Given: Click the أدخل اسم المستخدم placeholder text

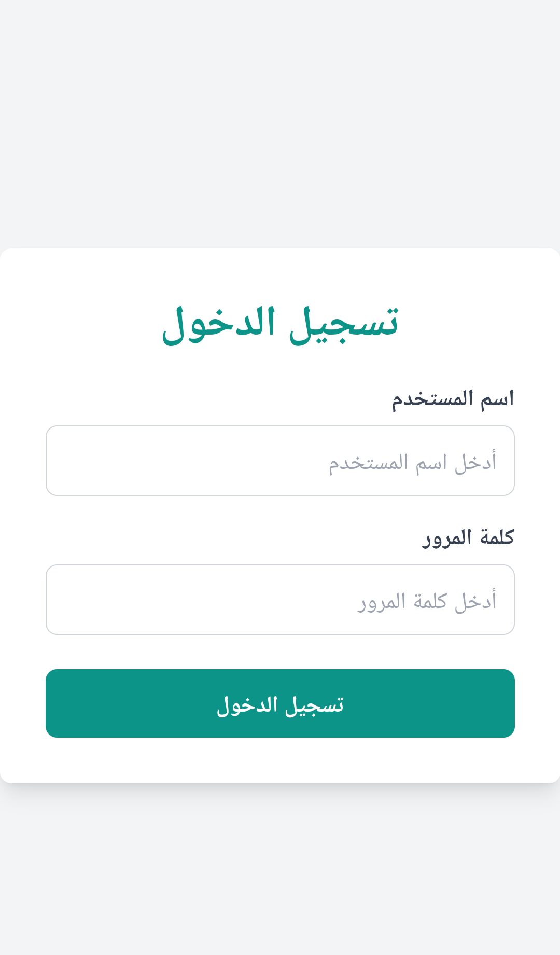Looking at the screenshot, I should 413,462.
